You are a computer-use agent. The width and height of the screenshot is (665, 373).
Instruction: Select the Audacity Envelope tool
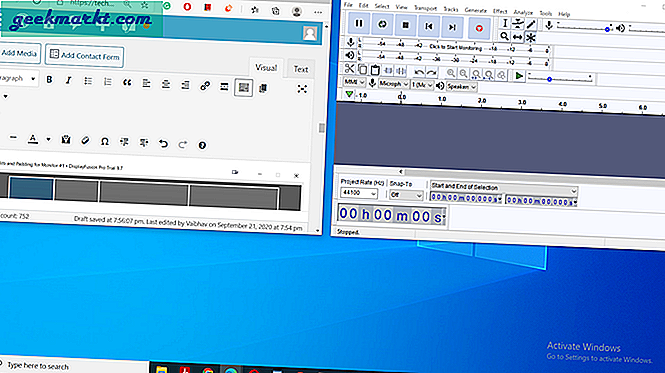pyautogui.click(x=518, y=24)
